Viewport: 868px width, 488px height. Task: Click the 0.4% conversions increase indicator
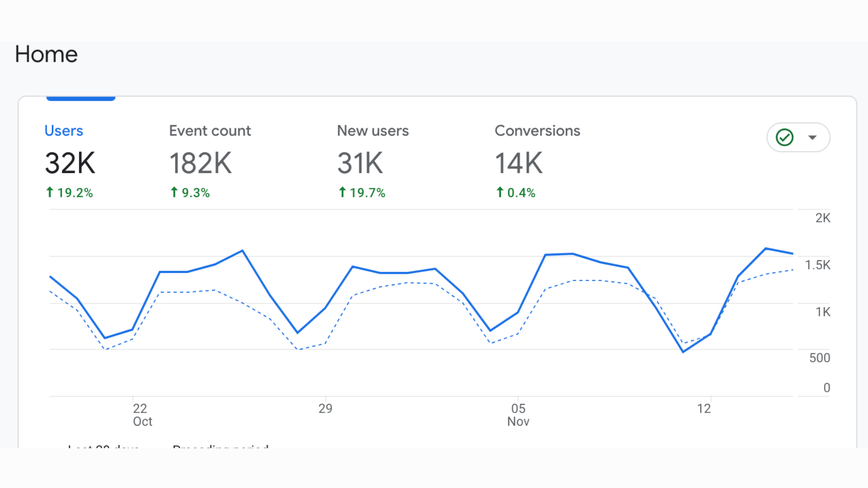click(515, 193)
